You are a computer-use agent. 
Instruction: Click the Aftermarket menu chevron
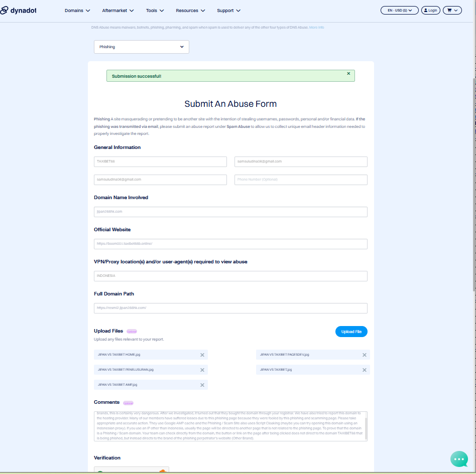tap(132, 11)
